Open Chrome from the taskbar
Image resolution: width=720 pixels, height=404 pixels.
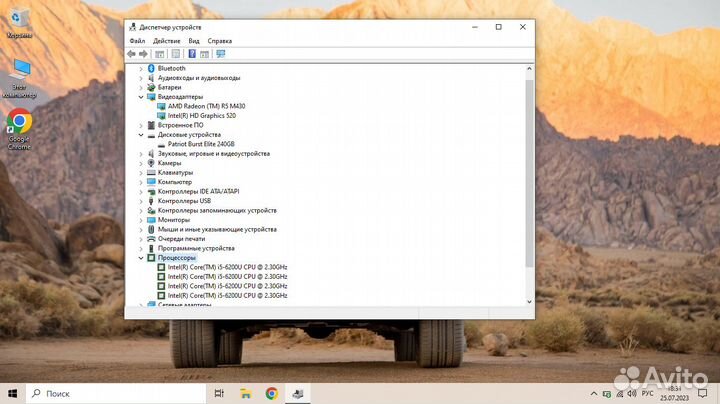(x=272, y=393)
